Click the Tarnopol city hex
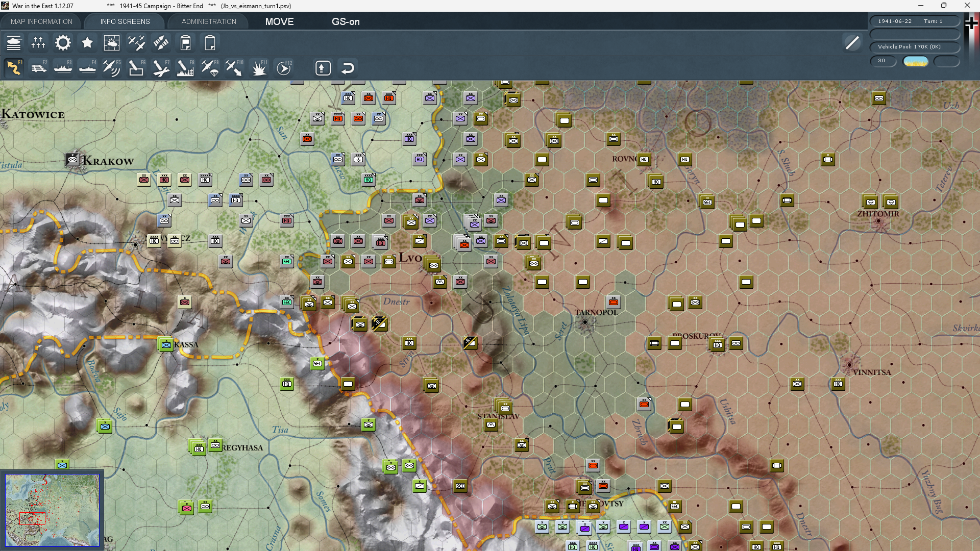Viewport: 980px width, 551px height. [585, 322]
